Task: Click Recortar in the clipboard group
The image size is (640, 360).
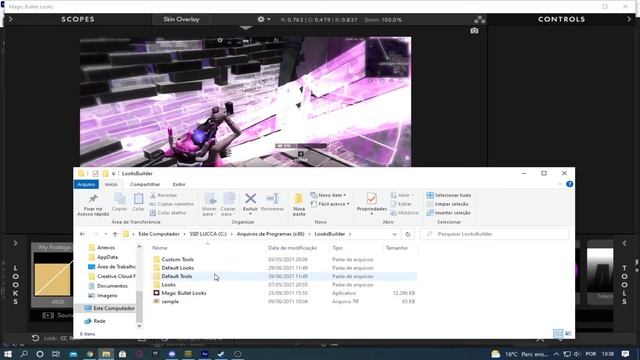Action: point(163,195)
